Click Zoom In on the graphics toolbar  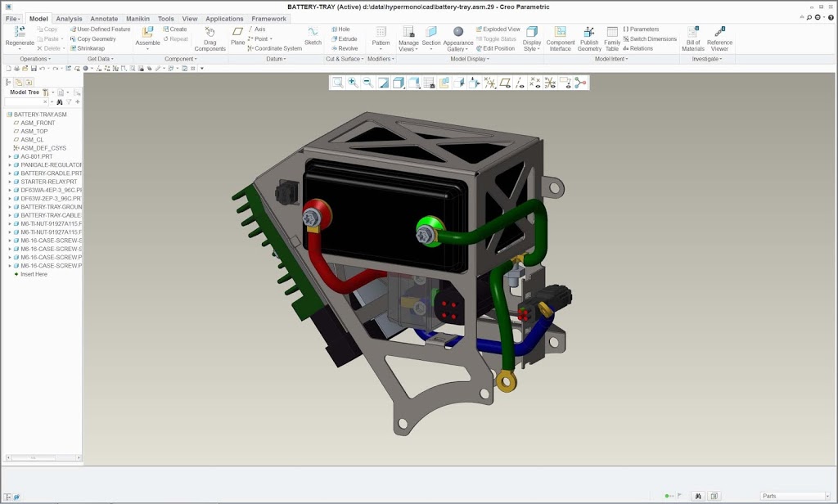coord(352,83)
